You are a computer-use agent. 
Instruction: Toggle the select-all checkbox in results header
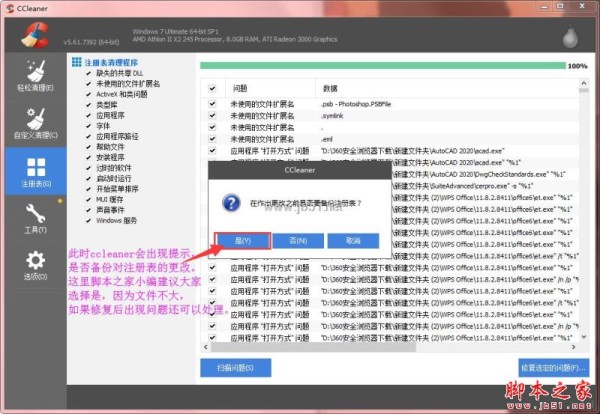[x=212, y=88]
